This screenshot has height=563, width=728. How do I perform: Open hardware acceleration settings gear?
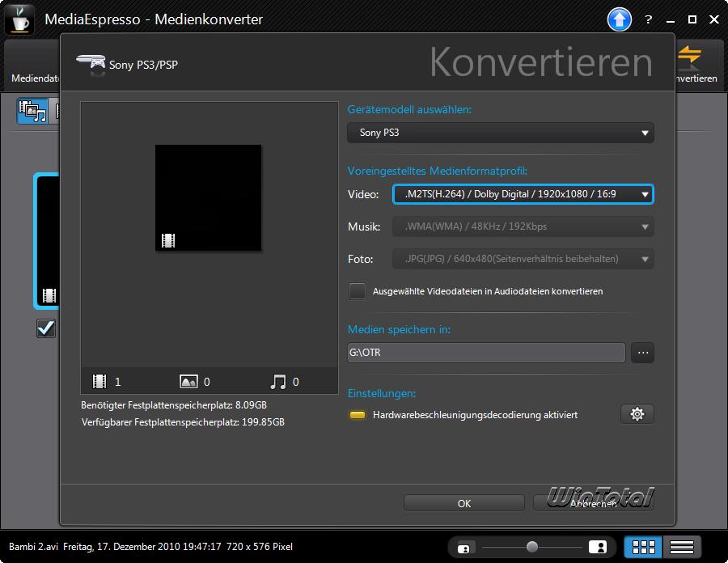pyautogui.click(x=637, y=414)
